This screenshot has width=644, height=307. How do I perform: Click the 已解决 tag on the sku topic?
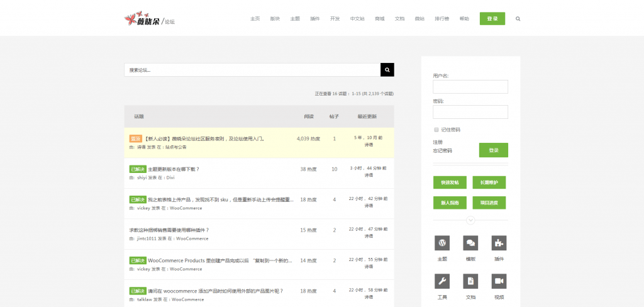point(138,199)
